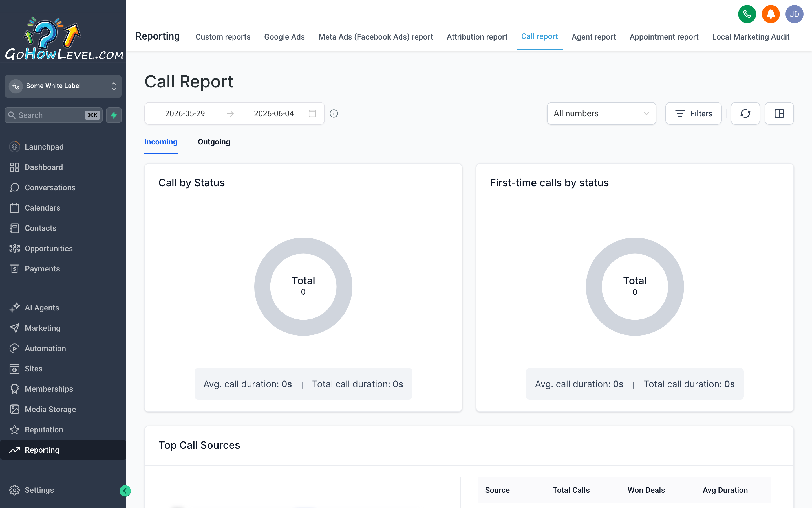Viewport: 812px width, 508px height.
Task: Open Calendars in sidebar
Action: (63, 208)
